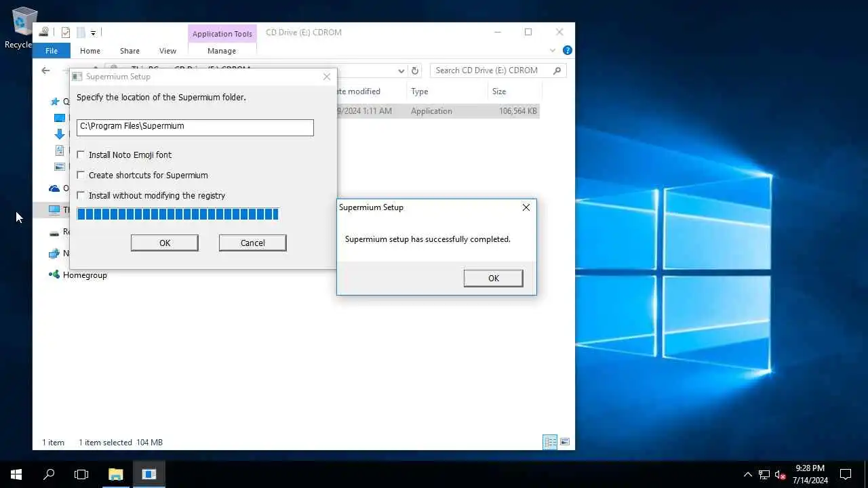Select Quick access star icon in the navigation pane
This screenshot has width=868, height=488.
tap(56, 102)
